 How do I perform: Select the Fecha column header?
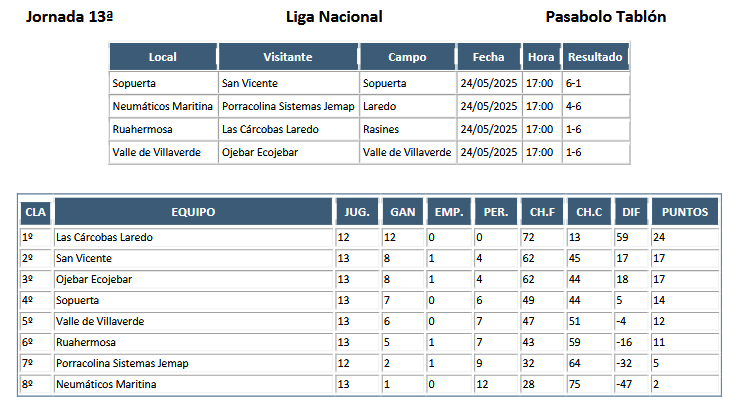coord(489,57)
